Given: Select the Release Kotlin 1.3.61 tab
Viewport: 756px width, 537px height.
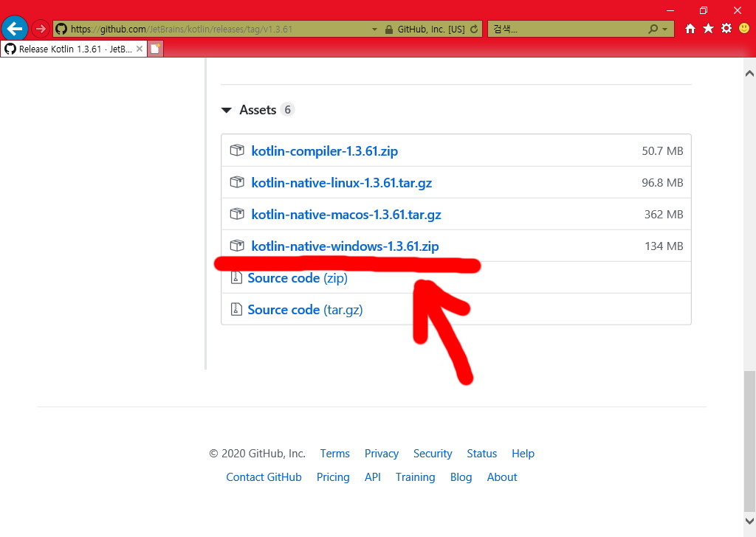Looking at the screenshot, I should click(x=74, y=49).
